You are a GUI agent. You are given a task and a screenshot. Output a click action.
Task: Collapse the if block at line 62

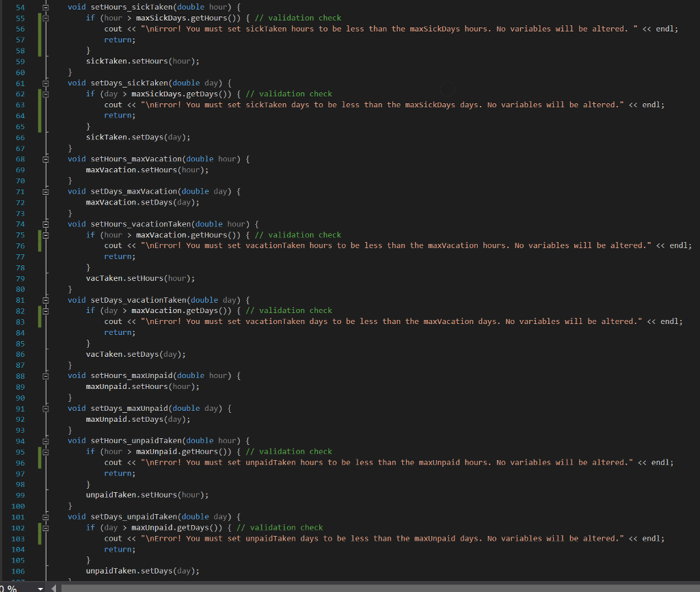(46, 94)
